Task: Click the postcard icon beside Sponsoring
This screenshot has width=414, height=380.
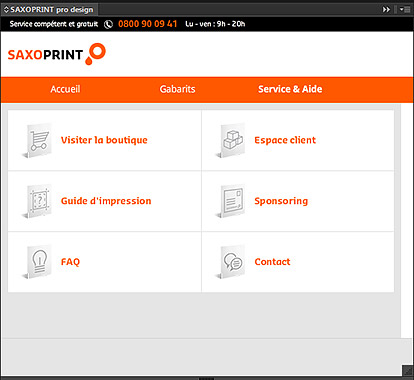Action: pyautogui.click(x=230, y=201)
